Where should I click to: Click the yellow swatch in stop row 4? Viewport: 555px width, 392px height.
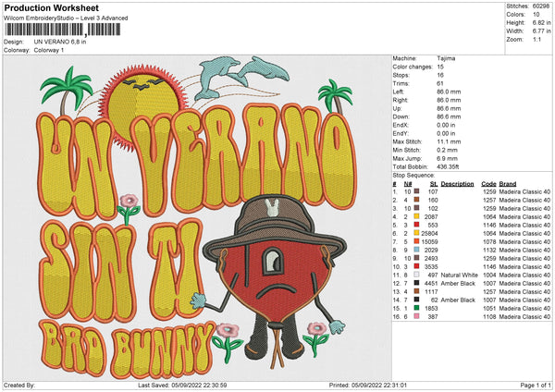click(416, 216)
